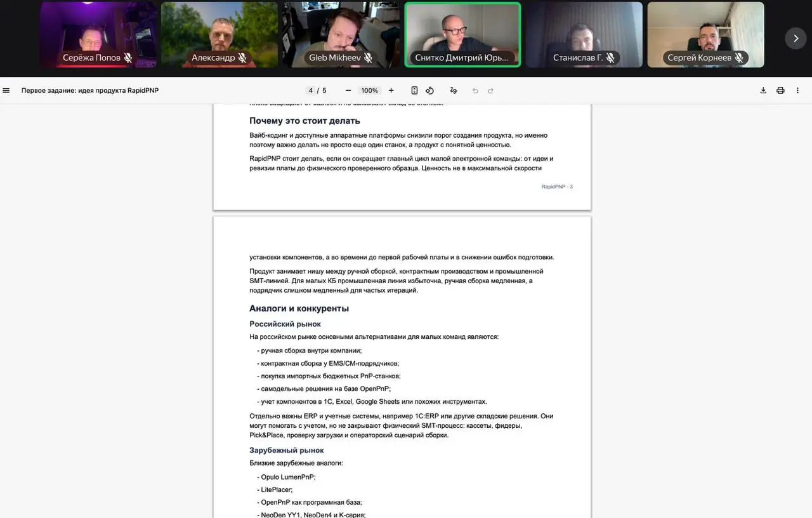This screenshot has width=812, height=518.
Task: Click the subheading 'Российский рынок'
Action: [285, 324]
